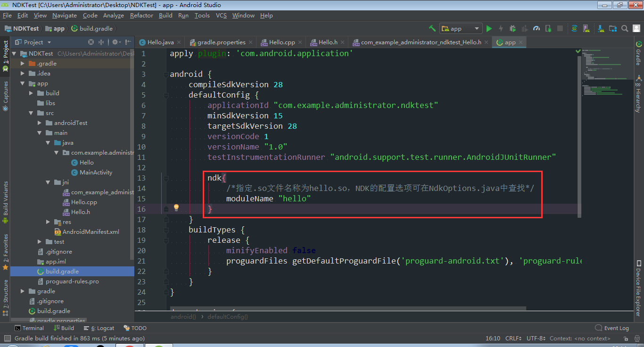
Task: Toggle tool window bars icon in status bar corner
Action: [7, 339]
